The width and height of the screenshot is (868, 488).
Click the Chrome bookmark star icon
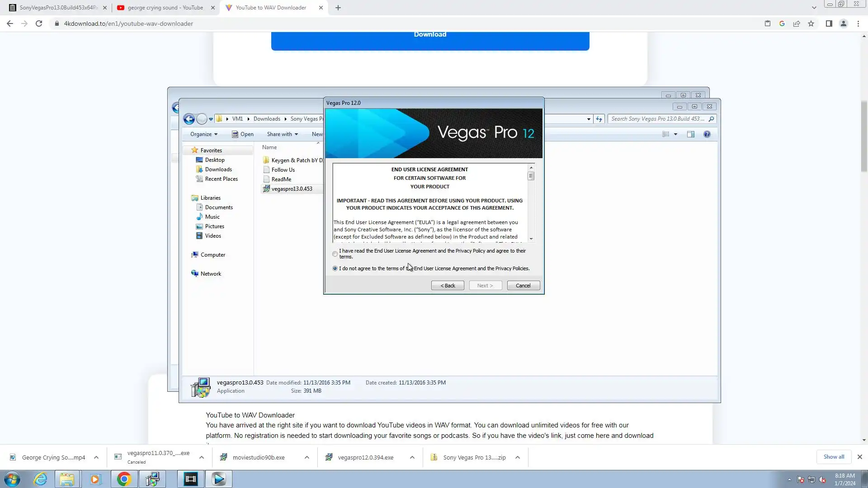coord(811,23)
